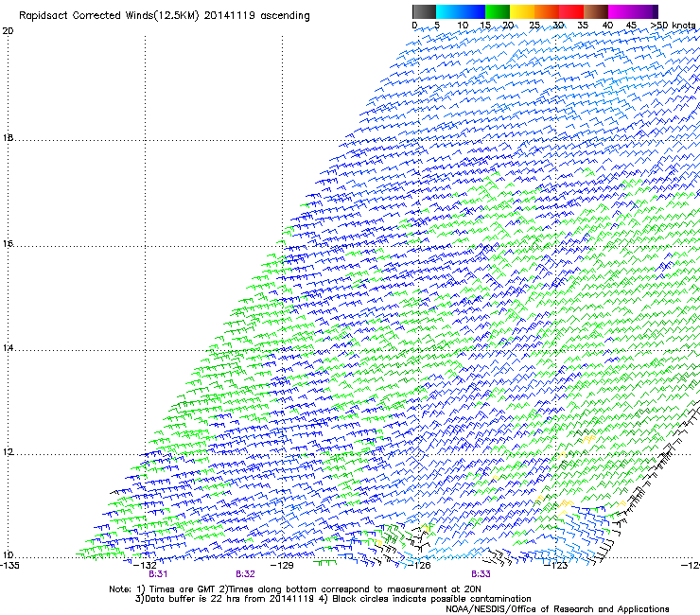Click the dark purple >50 knots swatch
Screen dimensions: 700x615
click(x=655, y=11)
